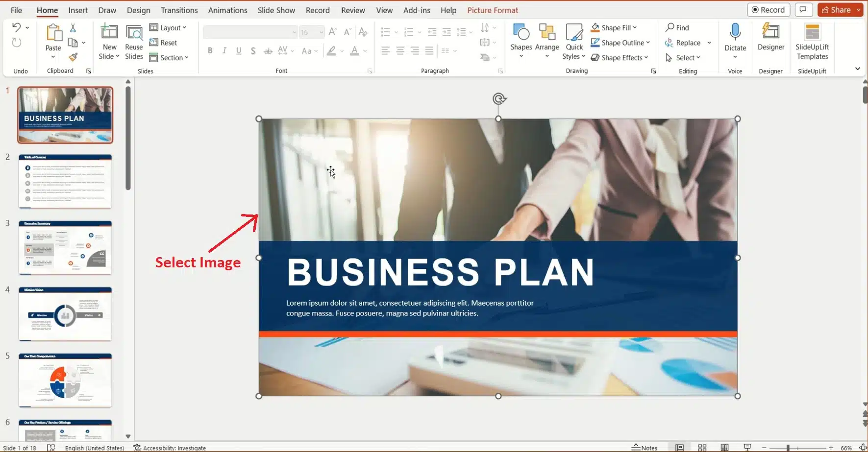The image size is (868, 452).
Task: Click the Slide Sorter view icon
Action: 702,448
